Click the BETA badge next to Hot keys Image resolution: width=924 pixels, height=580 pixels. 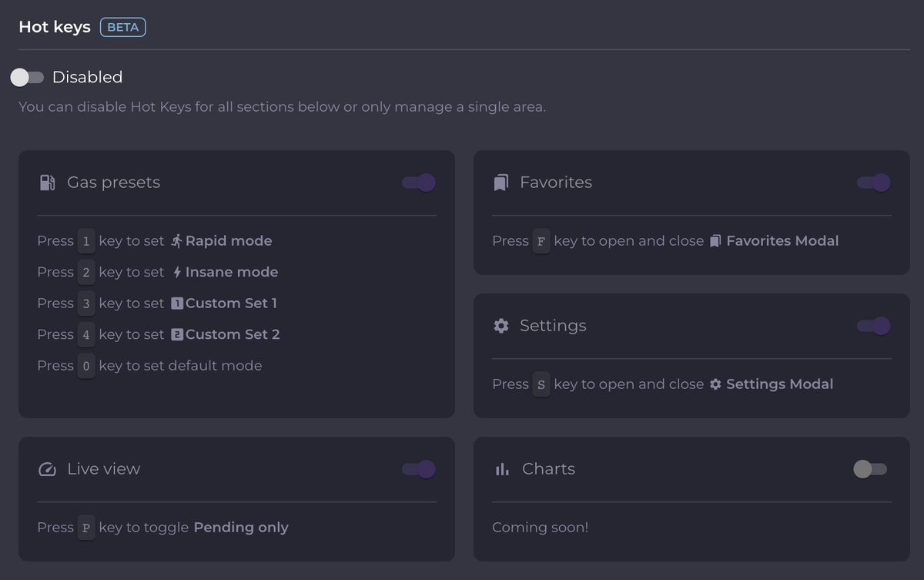coord(123,27)
